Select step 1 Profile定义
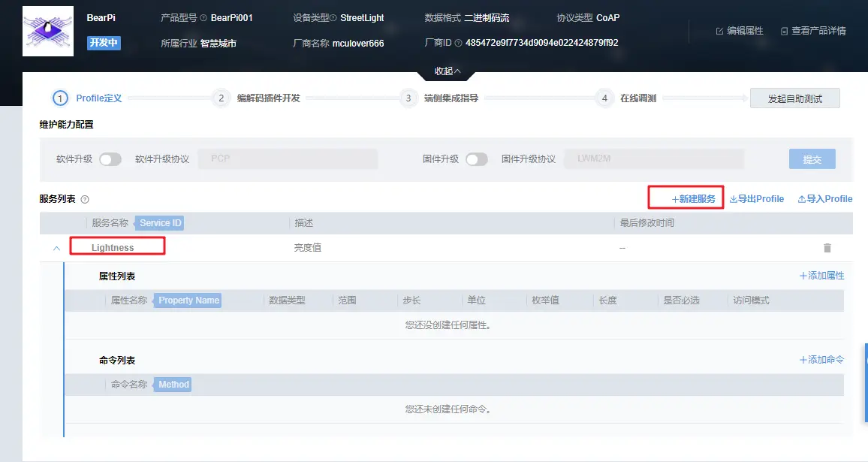Viewport: 868px width, 462px height. 87,98
